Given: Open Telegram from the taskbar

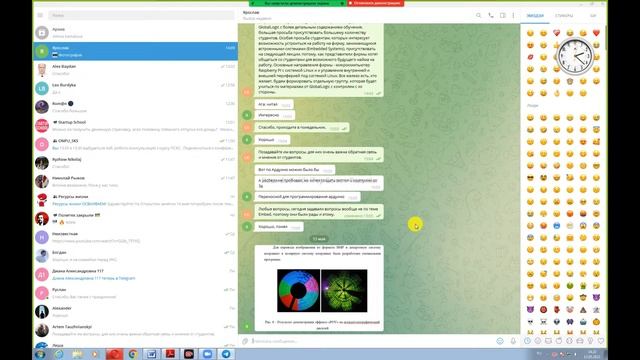Looking at the screenshot, I should coord(226,354).
